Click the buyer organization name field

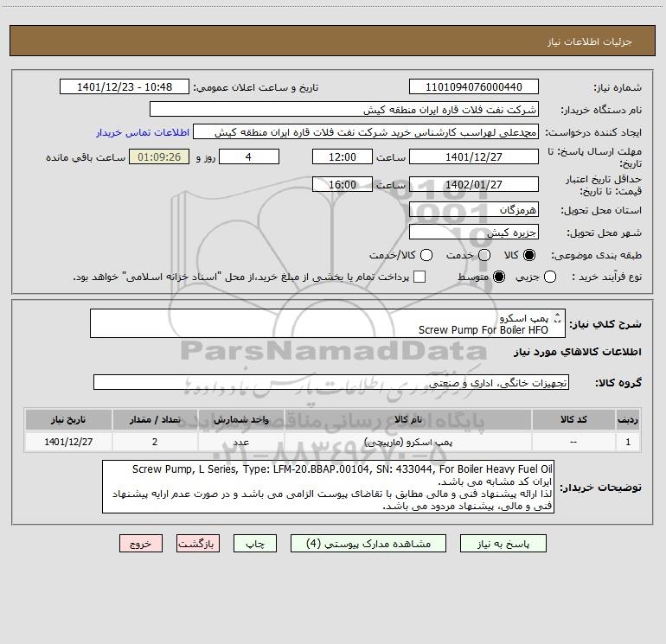pyautogui.click(x=344, y=110)
